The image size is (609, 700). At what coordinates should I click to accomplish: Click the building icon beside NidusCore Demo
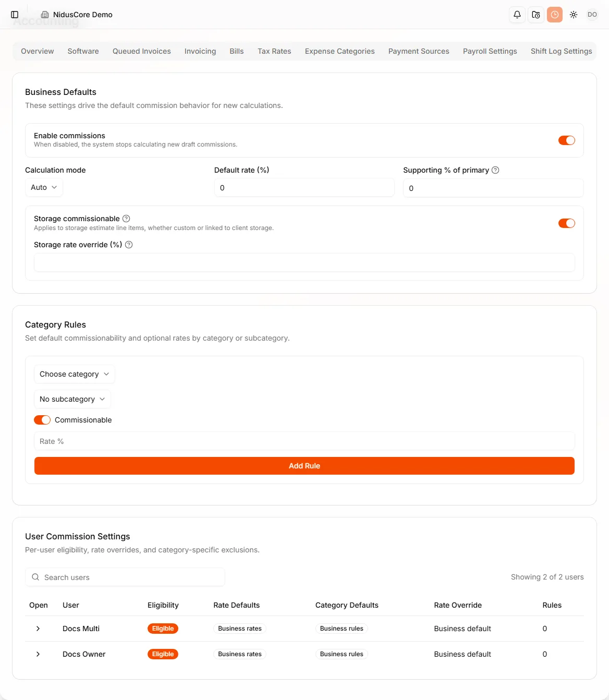(45, 15)
